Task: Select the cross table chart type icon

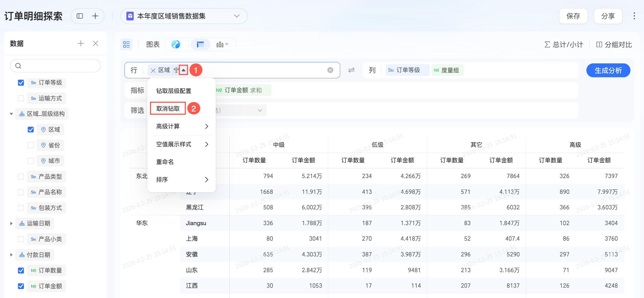Action: coord(200,44)
